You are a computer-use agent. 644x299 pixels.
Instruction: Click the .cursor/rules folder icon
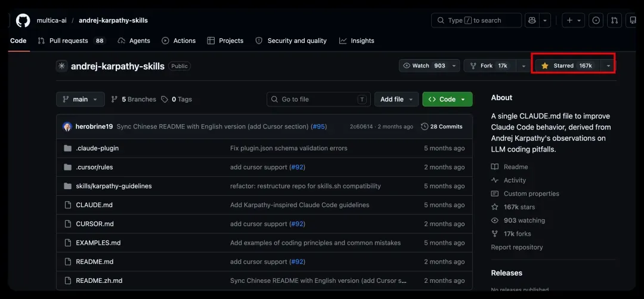click(x=68, y=167)
